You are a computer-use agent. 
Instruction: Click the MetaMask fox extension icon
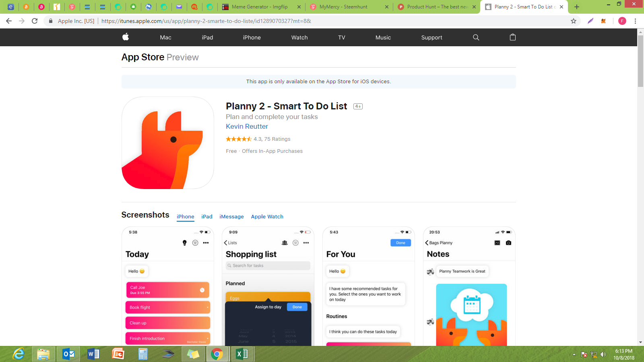point(603,21)
